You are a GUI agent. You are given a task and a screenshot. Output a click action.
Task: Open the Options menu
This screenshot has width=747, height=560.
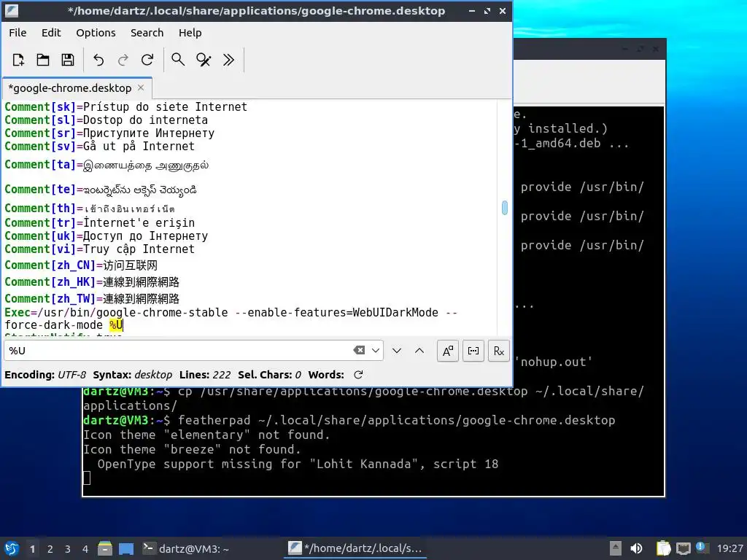point(96,33)
